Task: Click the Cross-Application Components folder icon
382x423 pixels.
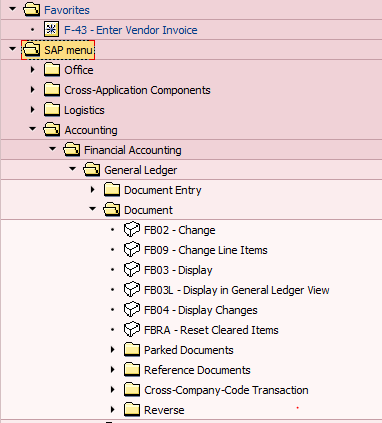Action: [x=52, y=90]
